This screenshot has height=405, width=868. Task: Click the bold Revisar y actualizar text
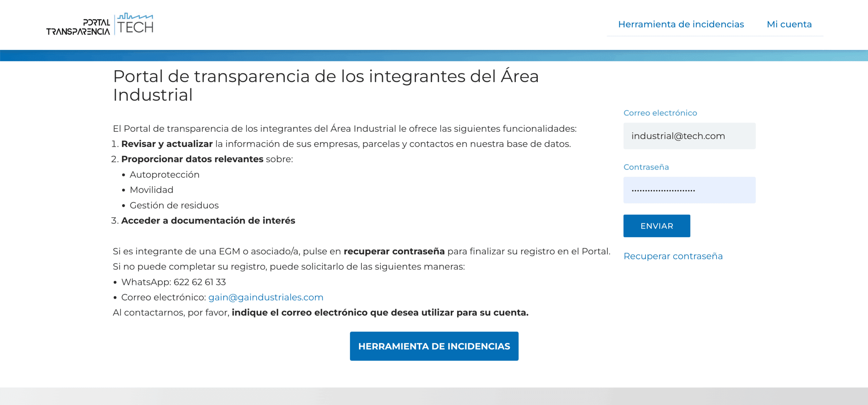(167, 144)
